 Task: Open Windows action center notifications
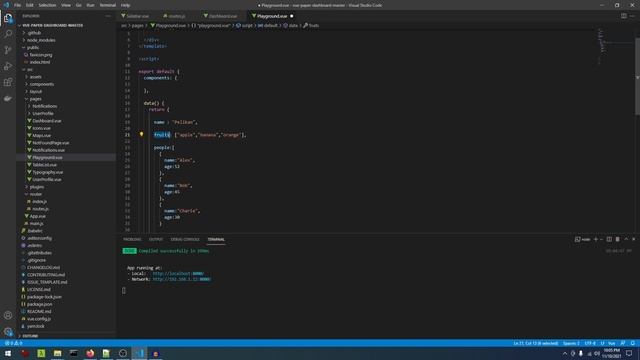pyautogui.click(x=629, y=353)
